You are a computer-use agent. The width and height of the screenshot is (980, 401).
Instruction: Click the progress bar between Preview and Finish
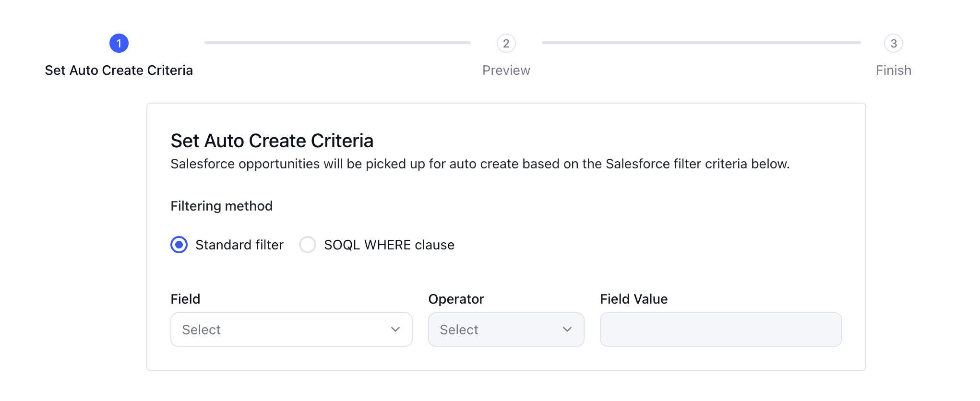(701, 43)
